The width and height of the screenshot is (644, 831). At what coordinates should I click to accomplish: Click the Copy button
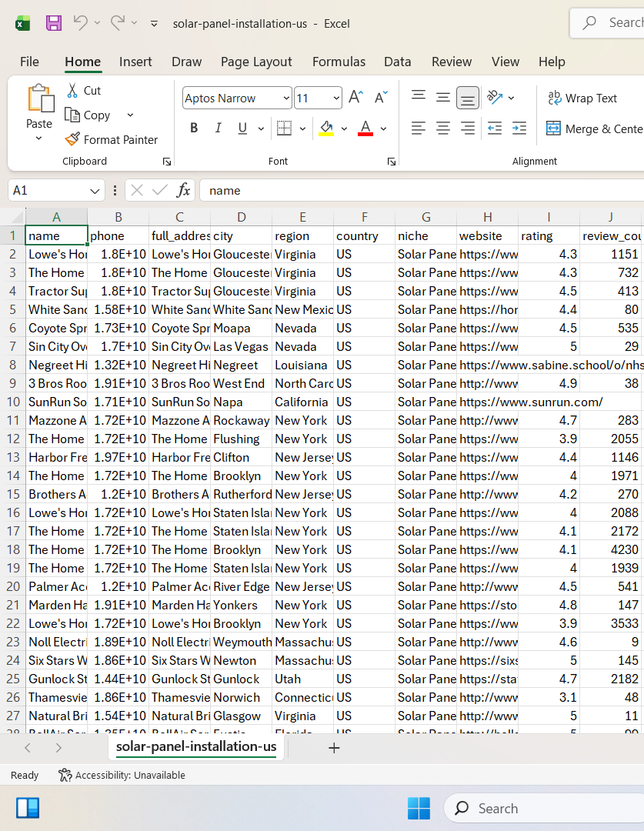click(x=88, y=115)
